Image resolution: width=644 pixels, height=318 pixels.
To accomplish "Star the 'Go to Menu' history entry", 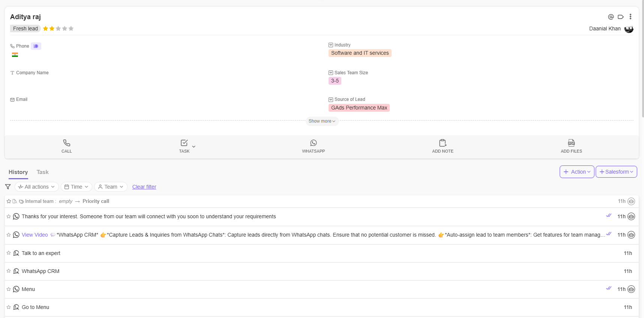I will coord(9,307).
